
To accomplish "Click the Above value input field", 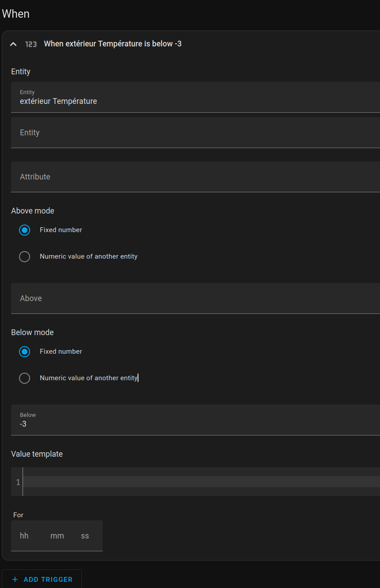I will point(195,298).
